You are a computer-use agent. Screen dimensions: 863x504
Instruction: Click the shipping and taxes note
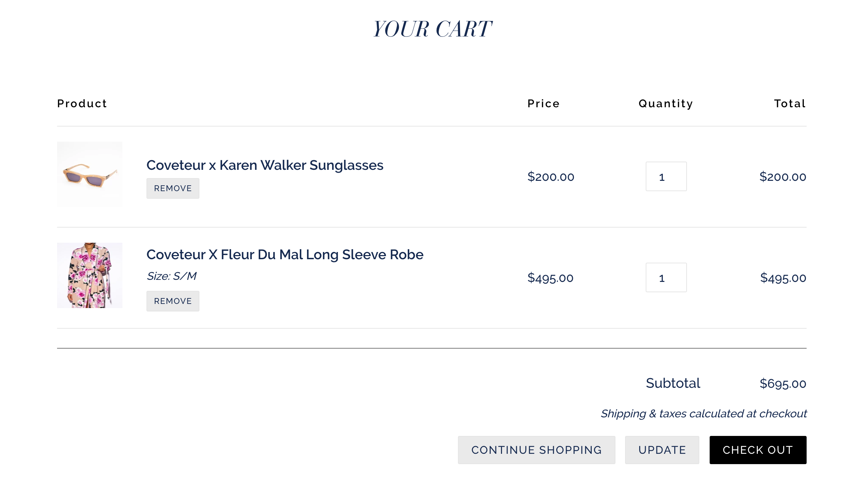click(x=703, y=414)
